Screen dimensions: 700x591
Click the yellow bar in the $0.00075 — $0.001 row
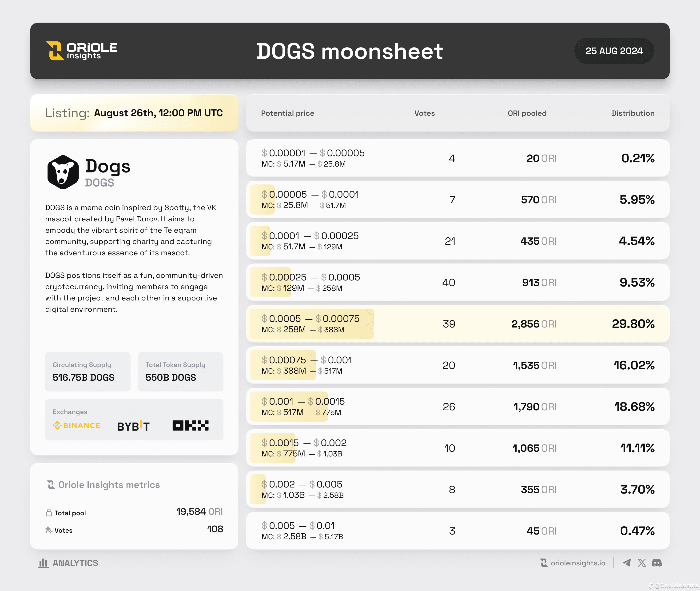[283, 365]
